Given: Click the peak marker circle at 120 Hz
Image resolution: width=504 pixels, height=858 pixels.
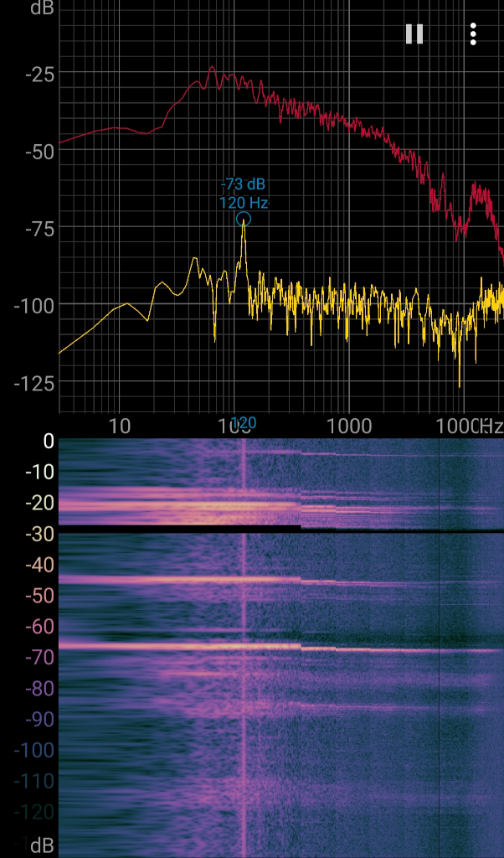Looking at the screenshot, I should pos(244,220).
